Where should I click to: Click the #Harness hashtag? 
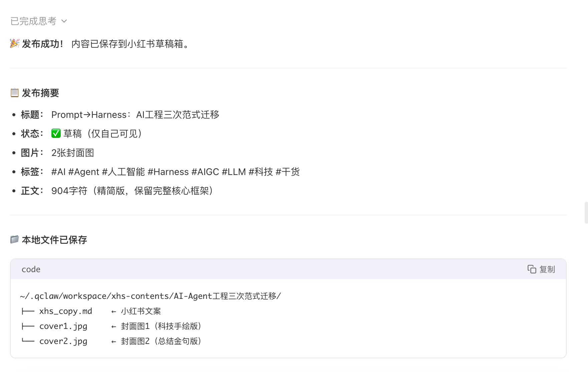(168, 172)
